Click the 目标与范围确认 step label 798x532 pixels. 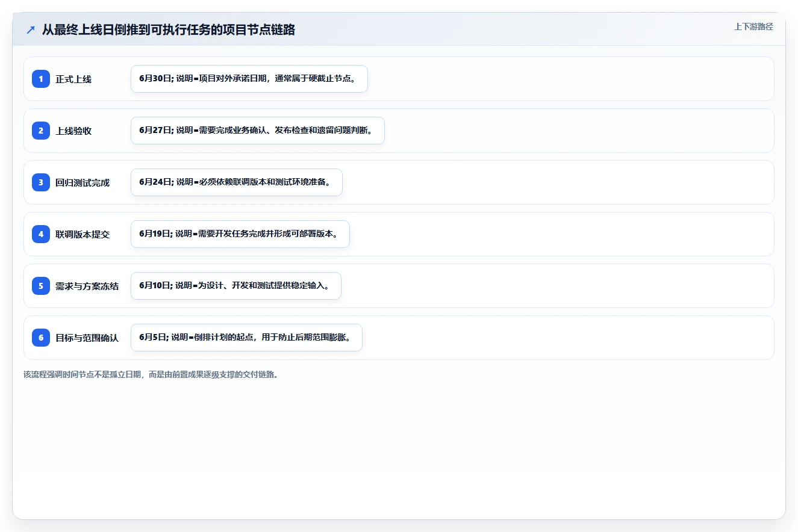pos(87,338)
